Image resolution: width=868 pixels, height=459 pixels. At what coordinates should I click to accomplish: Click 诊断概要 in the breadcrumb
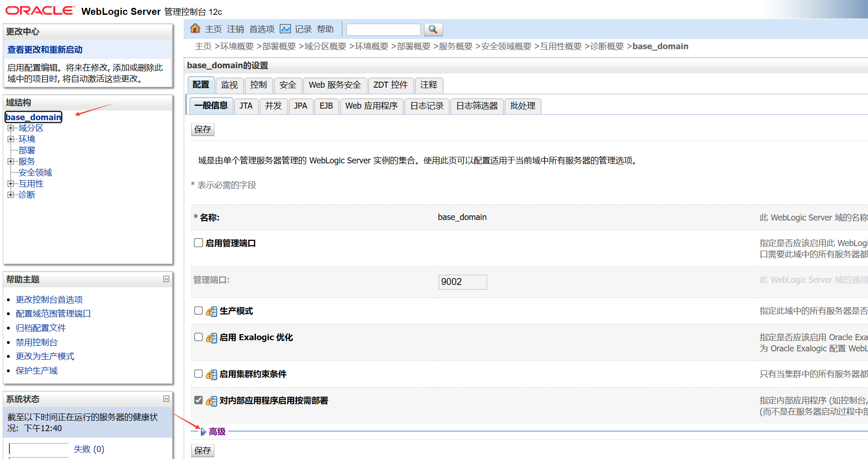tap(607, 46)
